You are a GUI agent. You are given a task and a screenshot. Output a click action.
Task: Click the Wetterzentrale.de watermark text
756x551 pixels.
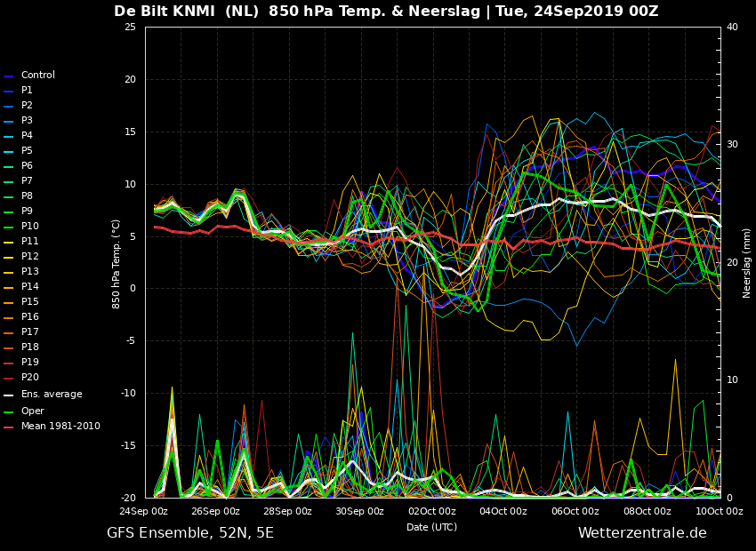pyautogui.click(x=642, y=532)
